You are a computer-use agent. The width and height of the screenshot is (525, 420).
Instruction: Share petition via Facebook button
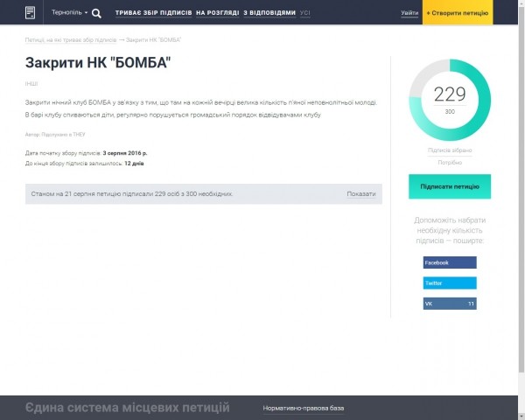[x=450, y=262]
